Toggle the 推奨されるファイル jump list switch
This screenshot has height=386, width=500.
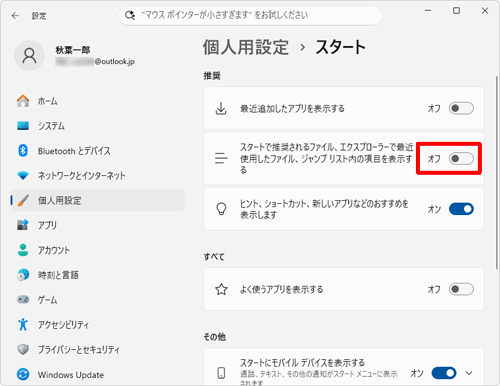pyautogui.click(x=461, y=158)
